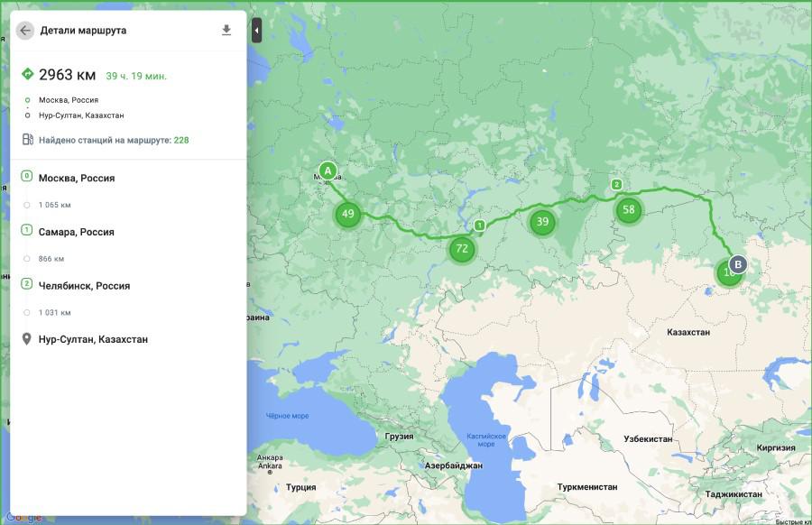Click Каспийское море label on map
This screenshot has height=525, width=812.
point(486,440)
